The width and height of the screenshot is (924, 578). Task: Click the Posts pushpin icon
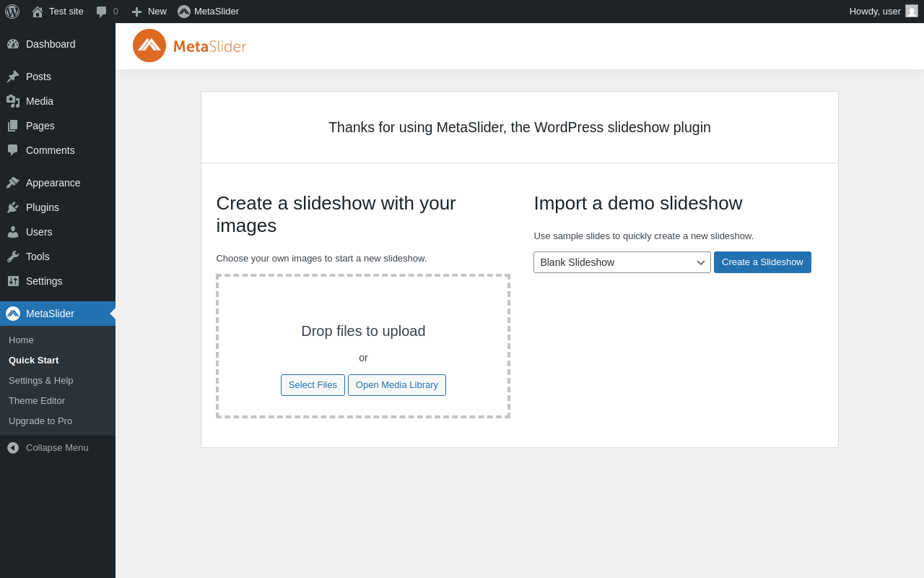point(13,77)
